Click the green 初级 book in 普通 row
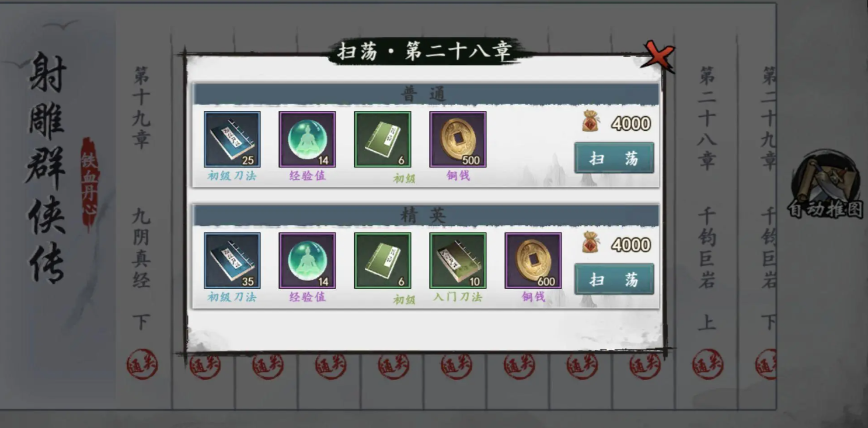The width and height of the screenshot is (868, 428). pos(382,140)
